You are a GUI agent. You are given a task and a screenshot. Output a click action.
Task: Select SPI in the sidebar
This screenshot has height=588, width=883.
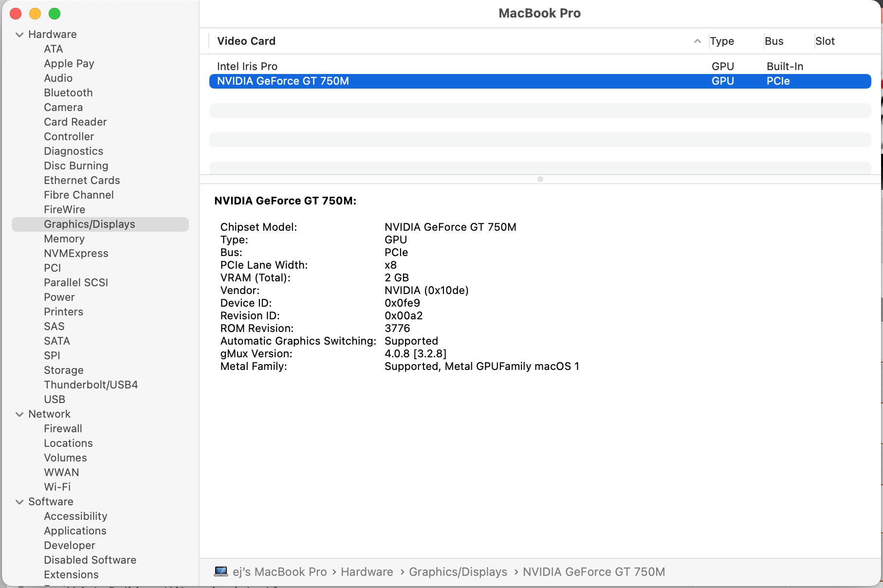click(52, 356)
